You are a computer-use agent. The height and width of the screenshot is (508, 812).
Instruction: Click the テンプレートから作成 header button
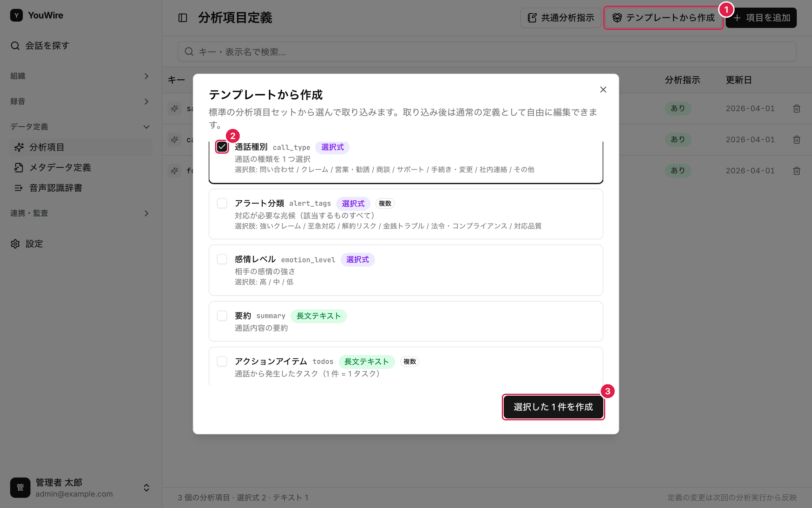point(663,18)
